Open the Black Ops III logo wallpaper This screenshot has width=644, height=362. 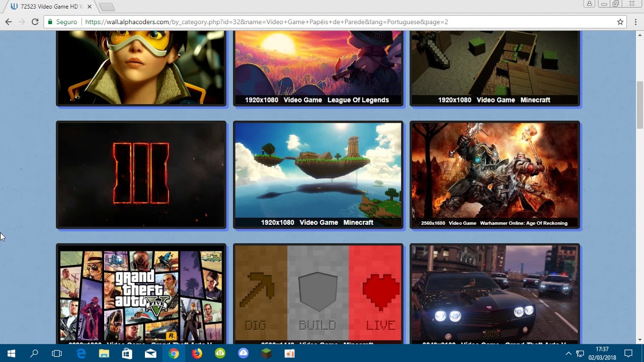point(141,174)
